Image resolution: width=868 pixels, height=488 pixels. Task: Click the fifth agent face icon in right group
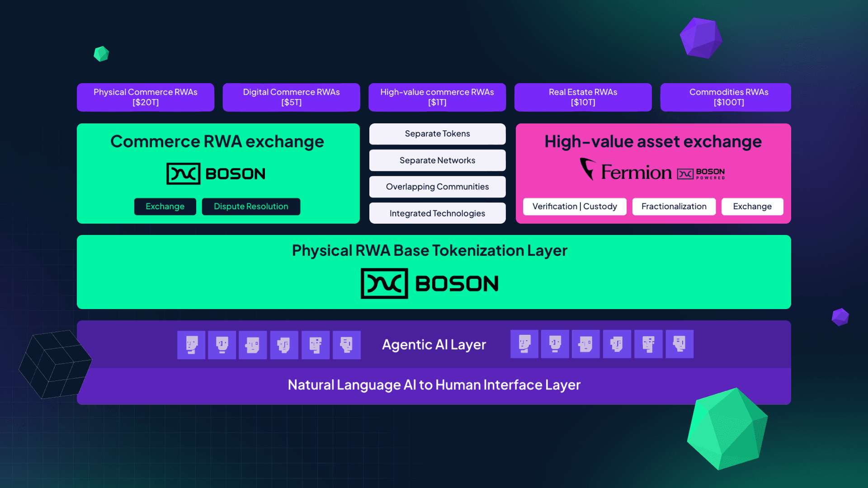tap(648, 344)
